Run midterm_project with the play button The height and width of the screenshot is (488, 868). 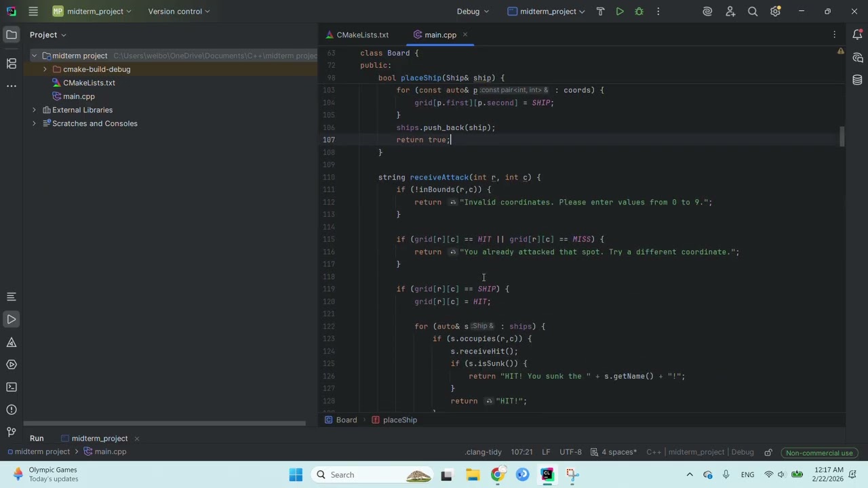pyautogui.click(x=620, y=12)
